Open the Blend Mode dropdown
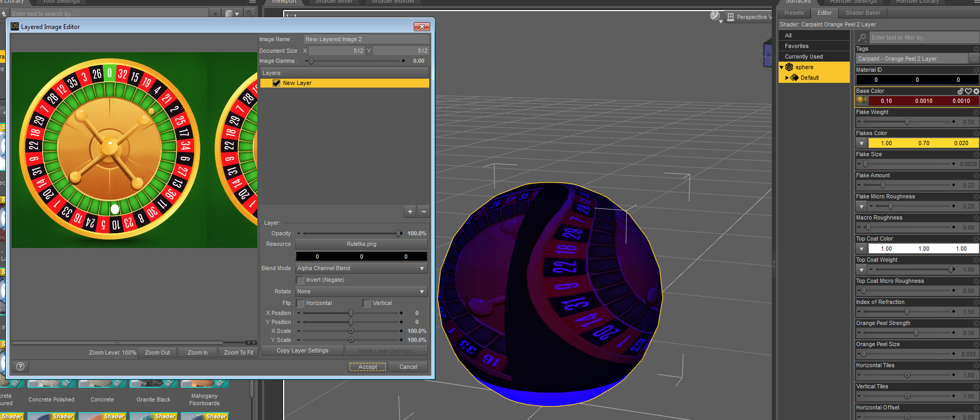The width and height of the screenshot is (980, 420). 361,269
